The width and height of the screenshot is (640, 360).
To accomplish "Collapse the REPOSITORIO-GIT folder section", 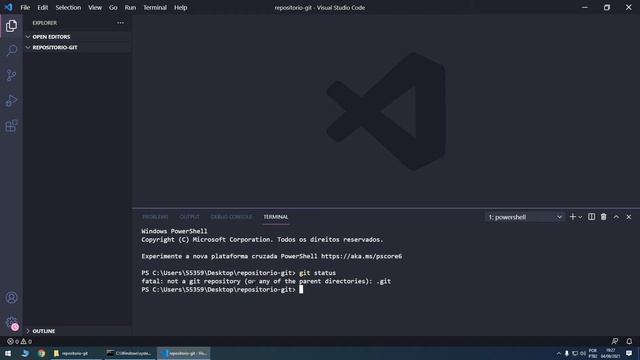I will pyautogui.click(x=77, y=47).
